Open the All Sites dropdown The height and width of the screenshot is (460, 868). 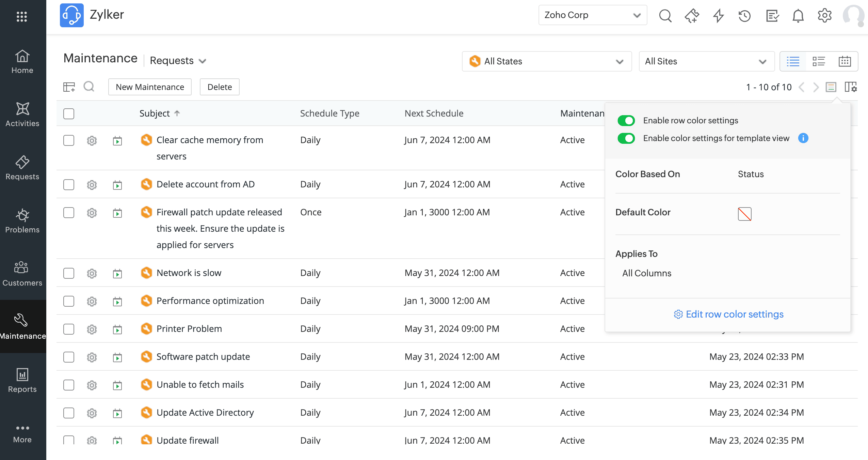(706, 61)
